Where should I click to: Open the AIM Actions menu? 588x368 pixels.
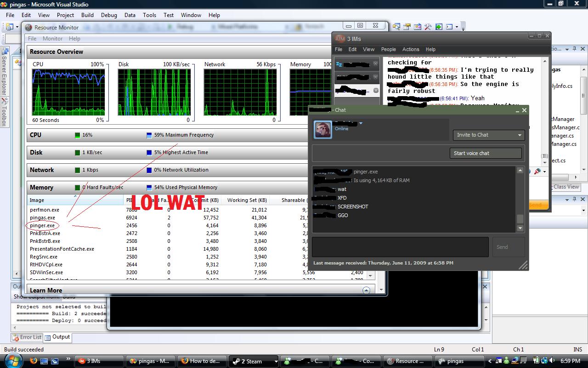pyautogui.click(x=411, y=49)
